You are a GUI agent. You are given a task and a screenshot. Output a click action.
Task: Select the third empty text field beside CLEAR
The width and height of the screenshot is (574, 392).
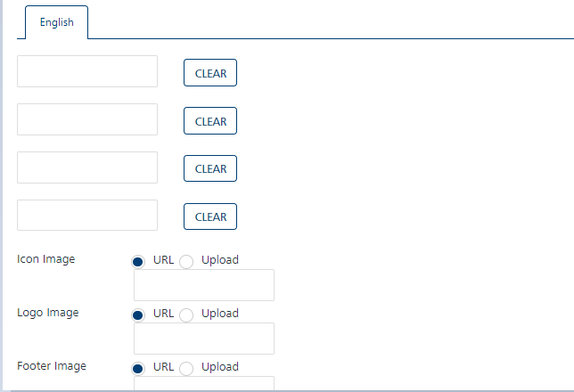(x=87, y=167)
